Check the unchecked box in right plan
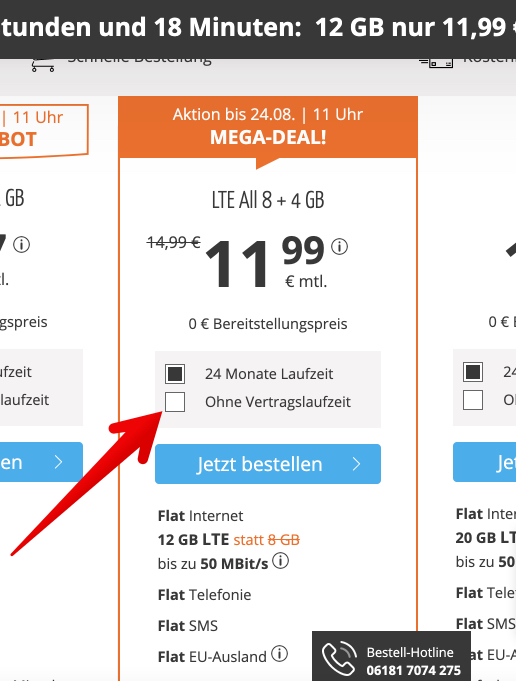 coord(473,400)
